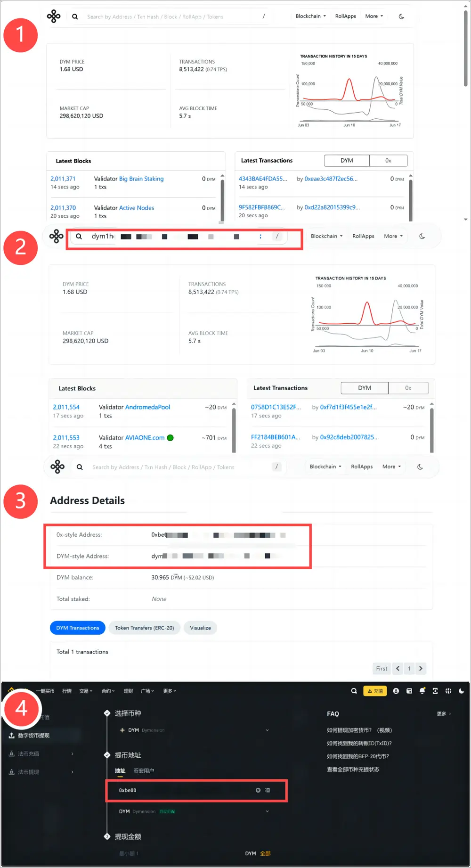The image size is (471, 868).
Task: Switch to 币安用户 tab
Action: (144, 770)
